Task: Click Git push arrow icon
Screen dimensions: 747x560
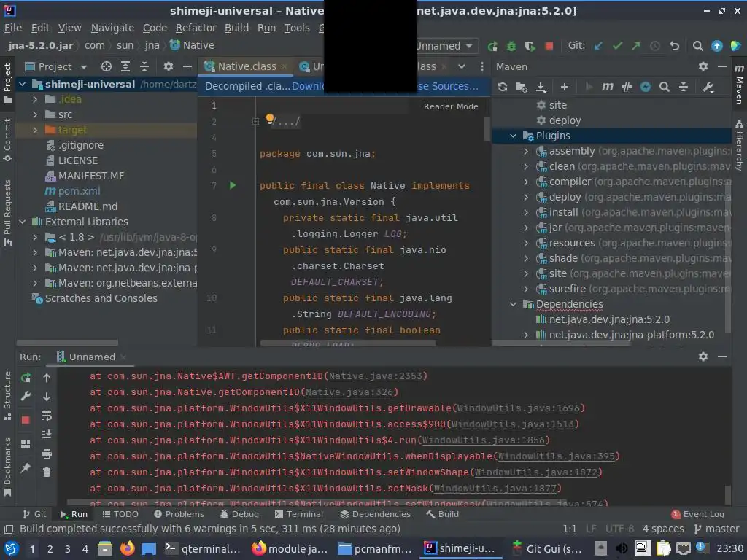Action: 636,46
